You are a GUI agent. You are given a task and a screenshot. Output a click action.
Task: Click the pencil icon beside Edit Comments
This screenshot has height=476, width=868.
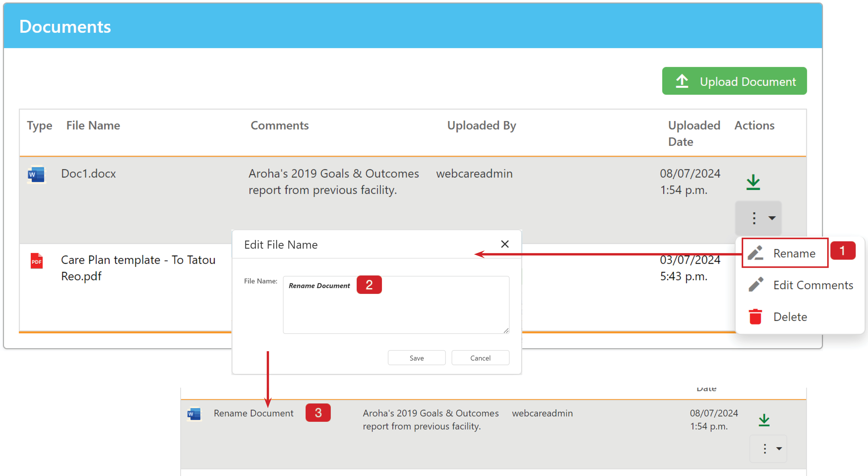[x=756, y=285]
